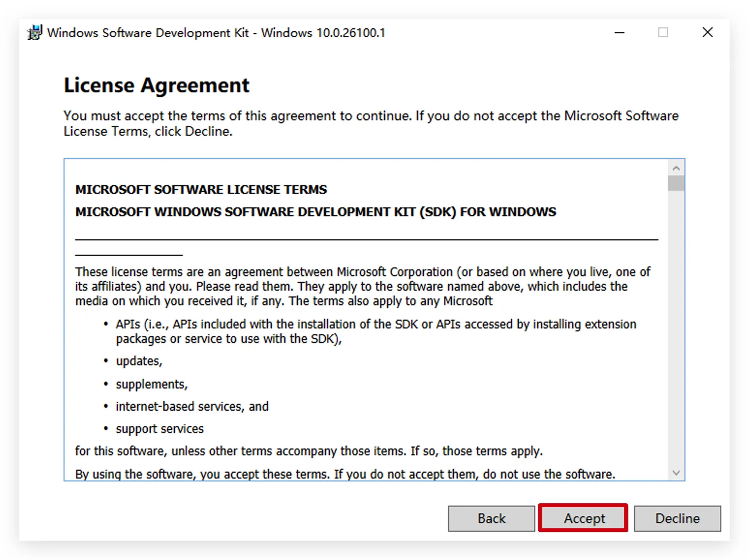Viewport: 749px width, 560px height.
Task: Go back with the Back button
Action: pos(491,518)
